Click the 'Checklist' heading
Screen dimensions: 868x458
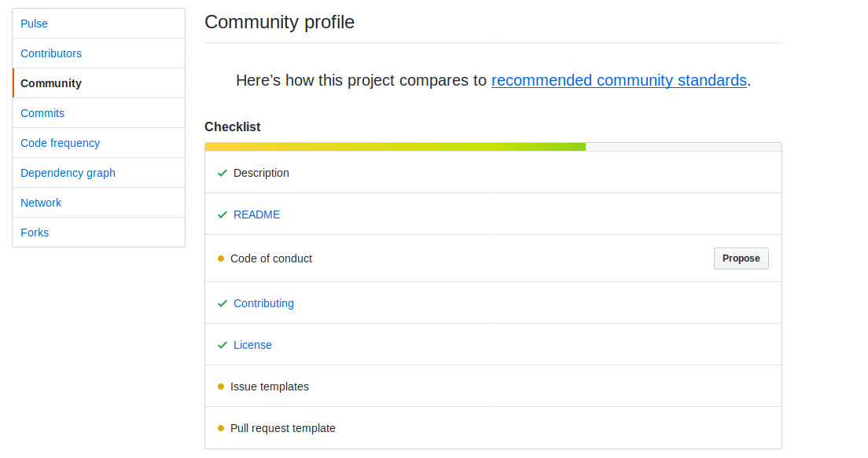pyautogui.click(x=233, y=126)
